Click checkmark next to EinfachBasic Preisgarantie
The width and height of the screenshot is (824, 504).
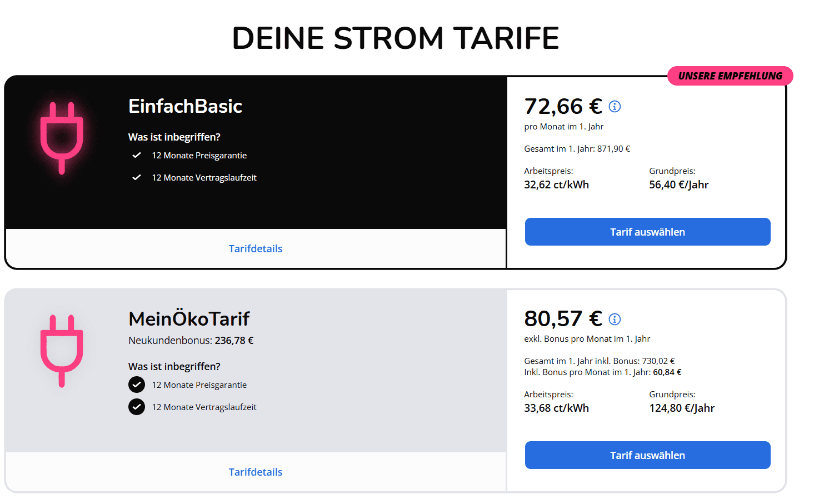click(137, 156)
